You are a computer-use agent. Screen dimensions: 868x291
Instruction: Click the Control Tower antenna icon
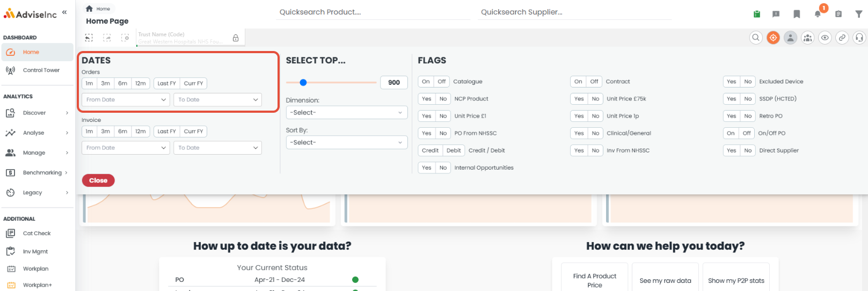(x=10, y=70)
